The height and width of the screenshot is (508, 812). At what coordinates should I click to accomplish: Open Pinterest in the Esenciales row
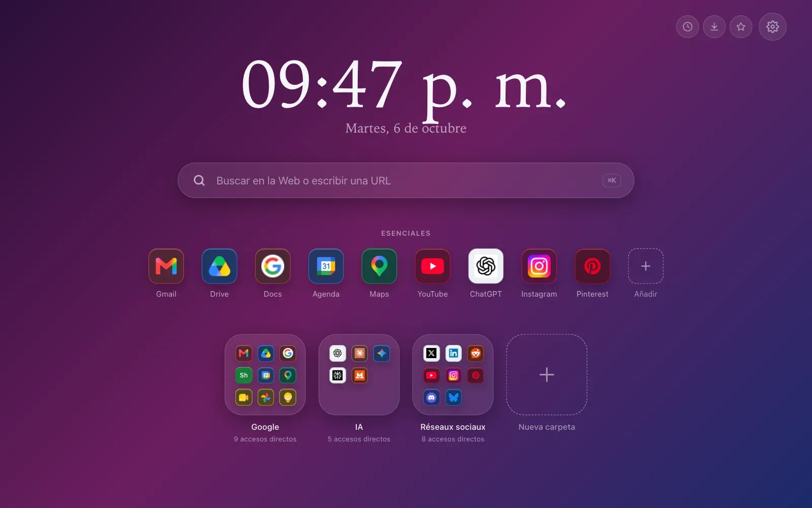click(592, 266)
